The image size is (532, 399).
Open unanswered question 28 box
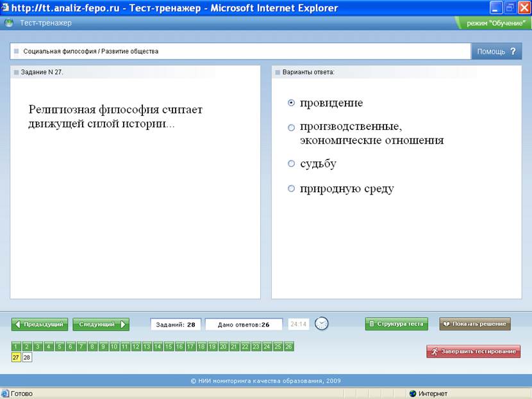[x=27, y=357]
